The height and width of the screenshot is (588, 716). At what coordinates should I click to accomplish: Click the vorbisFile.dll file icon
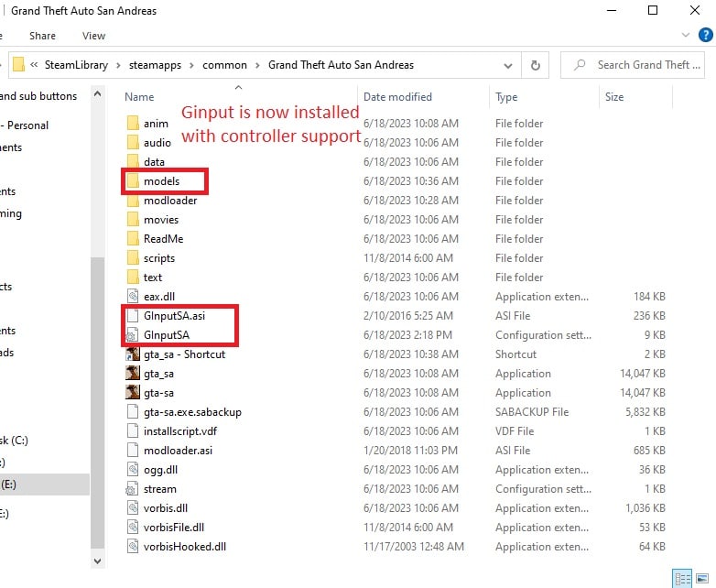coord(133,528)
